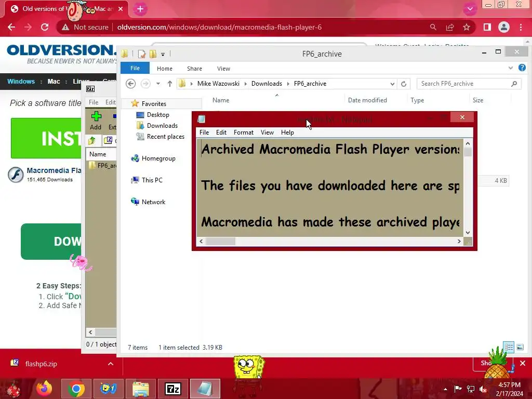Image resolution: width=532 pixels, height=399 pixels.
Task: Click Notepad horizontal scrollbar thumb
Action: 220,241
